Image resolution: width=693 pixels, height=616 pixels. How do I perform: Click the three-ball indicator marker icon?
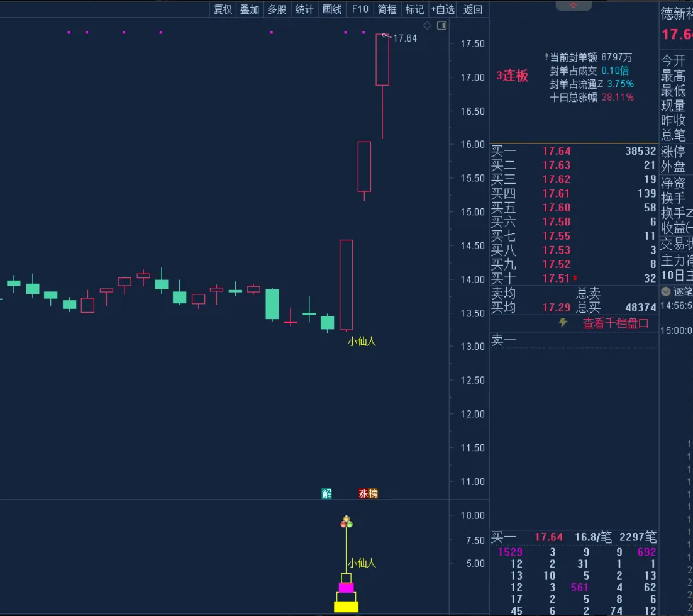[x=346, y=522]
